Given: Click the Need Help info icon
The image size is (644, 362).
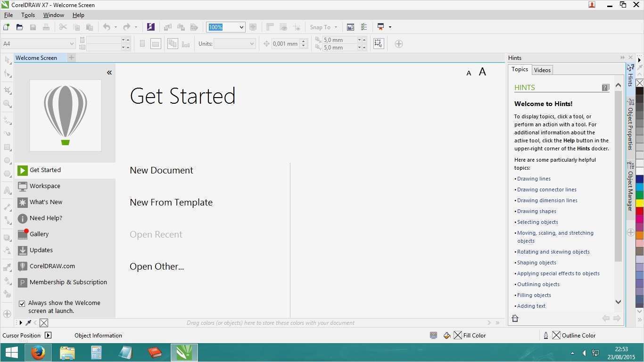Looking at the screenshot, I should (x=22, y=218).
